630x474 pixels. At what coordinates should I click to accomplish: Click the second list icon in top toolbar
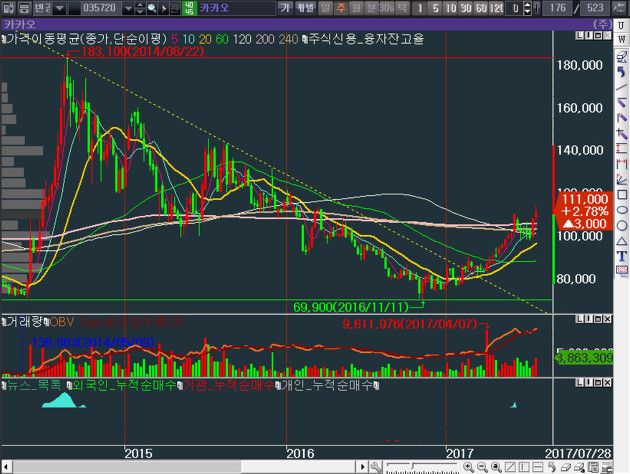click(x=24, y=8)
